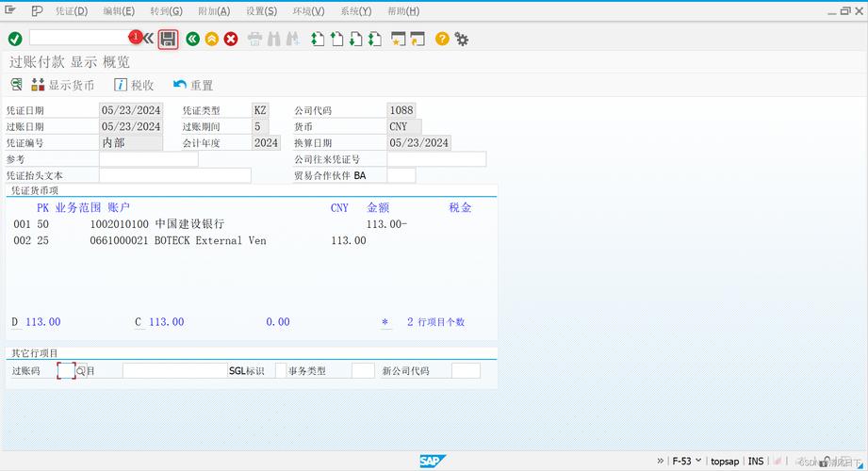868x471 pixels.
Task: Click the Find Next binoculars icon
Action: click(292, 39)
